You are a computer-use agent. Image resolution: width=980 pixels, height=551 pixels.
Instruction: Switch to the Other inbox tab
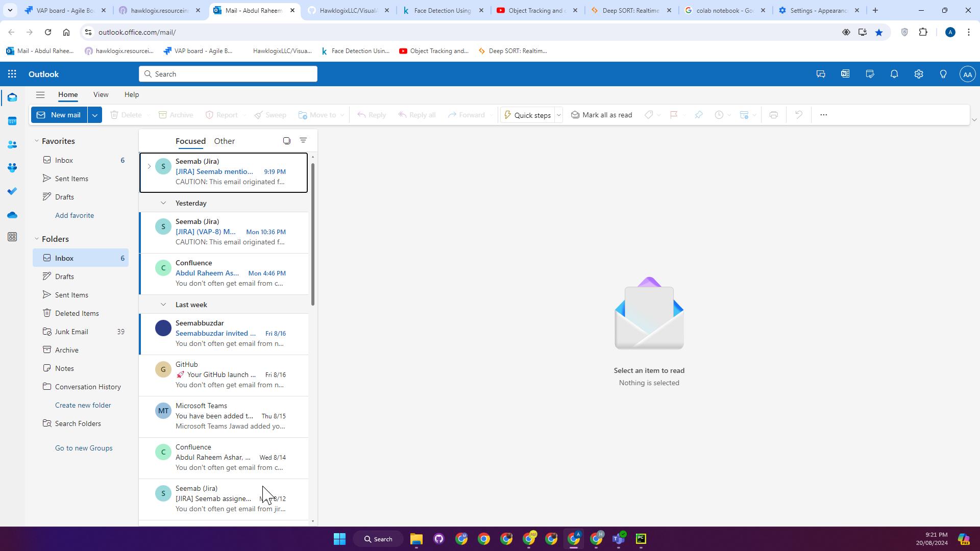click(225, 141)
